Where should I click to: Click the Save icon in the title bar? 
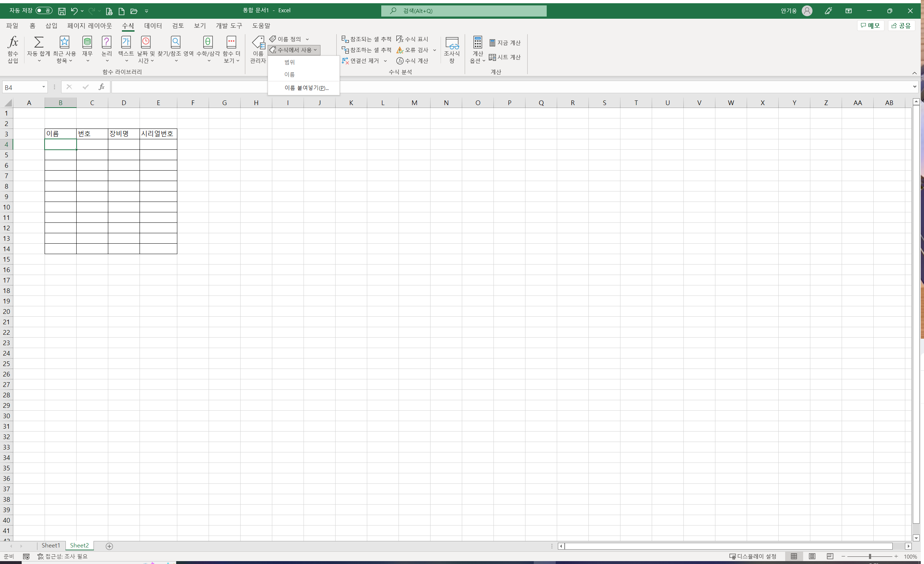(x=62, y=11)
